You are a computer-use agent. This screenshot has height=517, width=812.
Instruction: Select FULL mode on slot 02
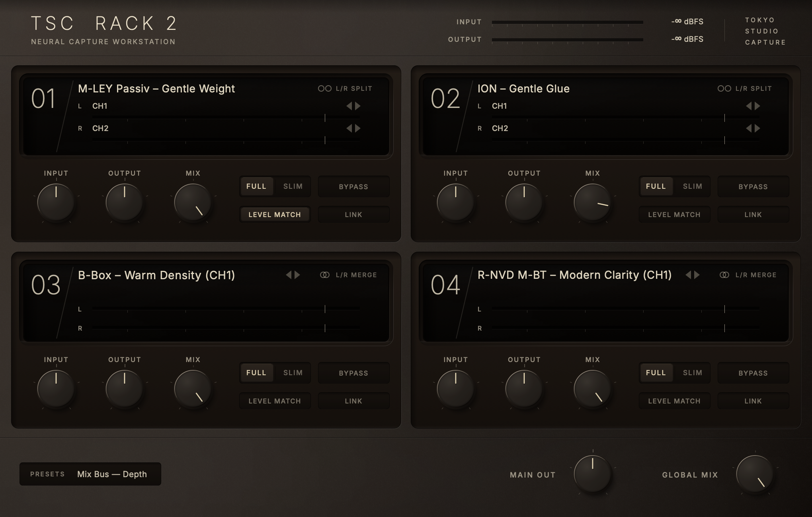coord(656,186)
